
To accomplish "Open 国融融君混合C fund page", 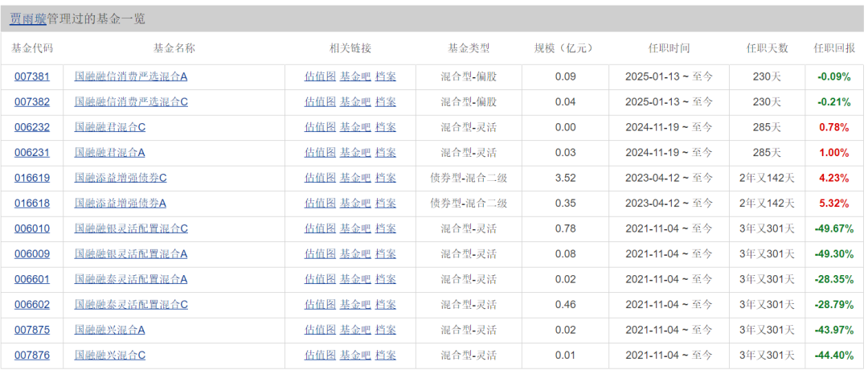I will pos(109,127).
